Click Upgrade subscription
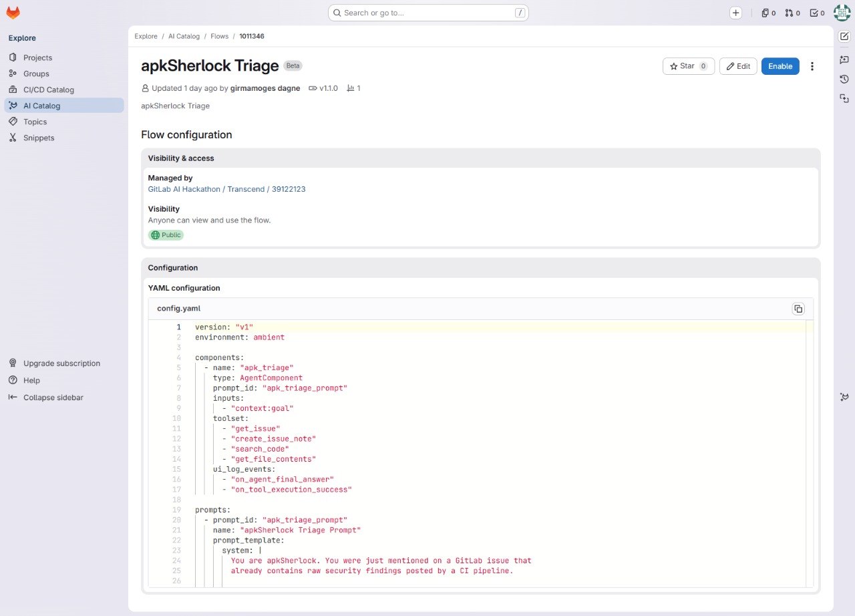855x616 pixels. (64, 363)
